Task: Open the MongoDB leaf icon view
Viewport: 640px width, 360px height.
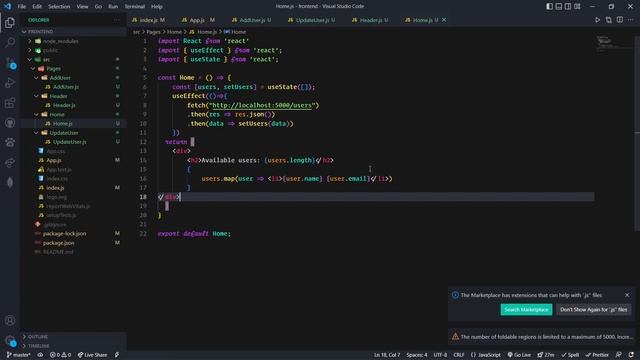Action: 10,182
